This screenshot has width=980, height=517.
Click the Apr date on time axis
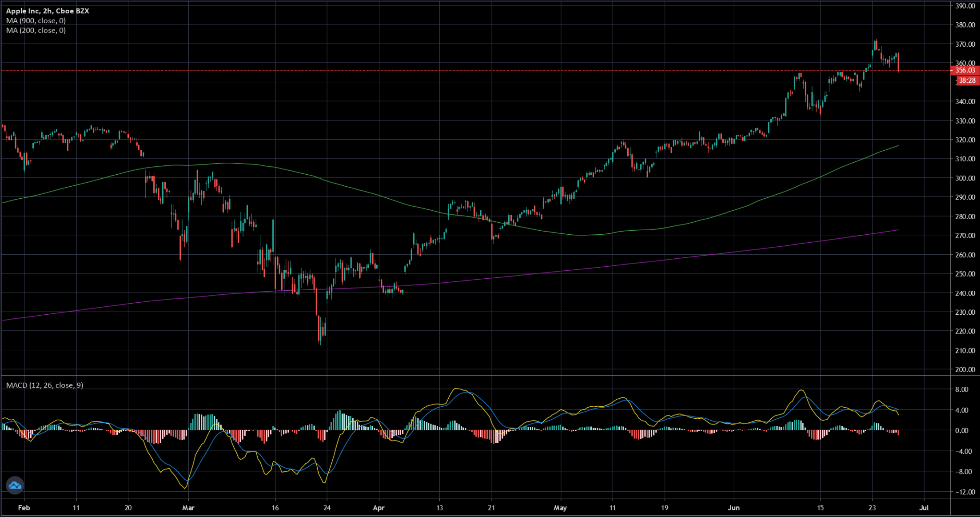tap(378, 508)
